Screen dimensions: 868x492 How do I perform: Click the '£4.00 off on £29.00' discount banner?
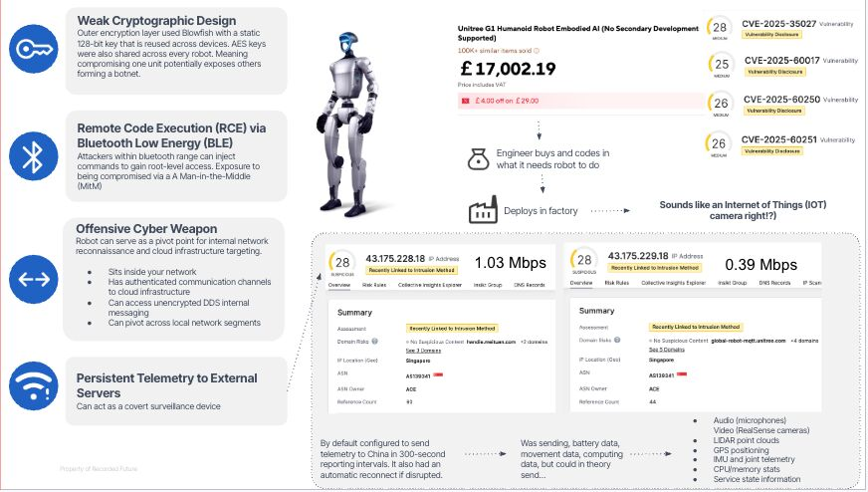(x=581, y=101)
